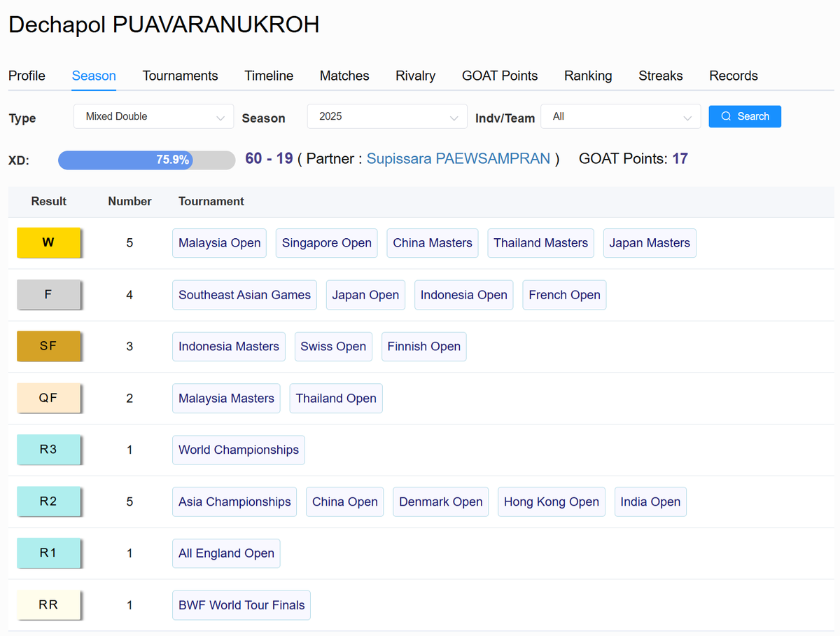This screenshot has width=840, height=636.
Task: Open the Streaks tab
Action: point(660,76)
